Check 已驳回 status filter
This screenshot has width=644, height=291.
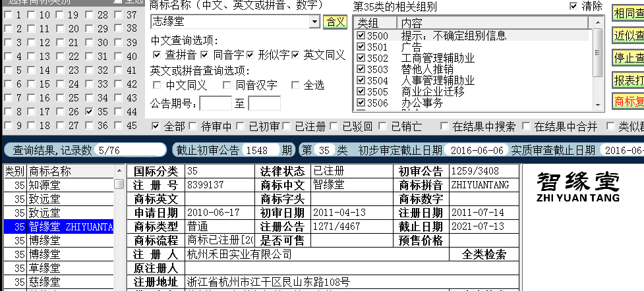click(x=334, y=126)
